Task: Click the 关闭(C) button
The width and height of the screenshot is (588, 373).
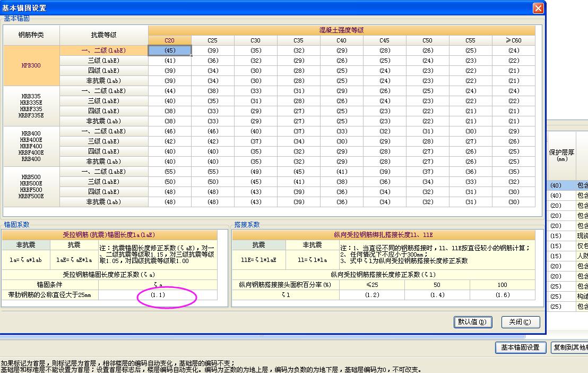Action: coord(521,322)
